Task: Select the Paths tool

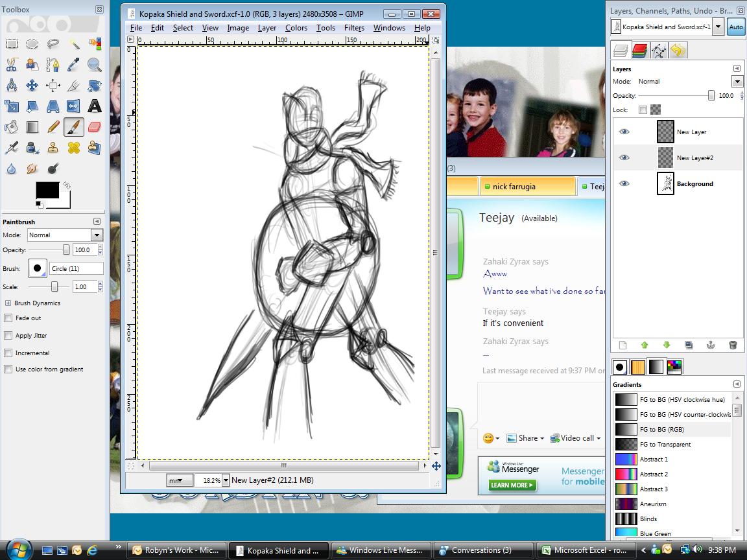Action: pos(53,64)
